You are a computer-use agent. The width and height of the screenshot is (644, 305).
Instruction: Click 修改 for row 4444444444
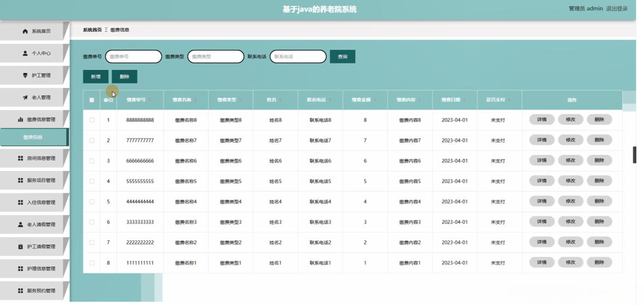(571, 201)
